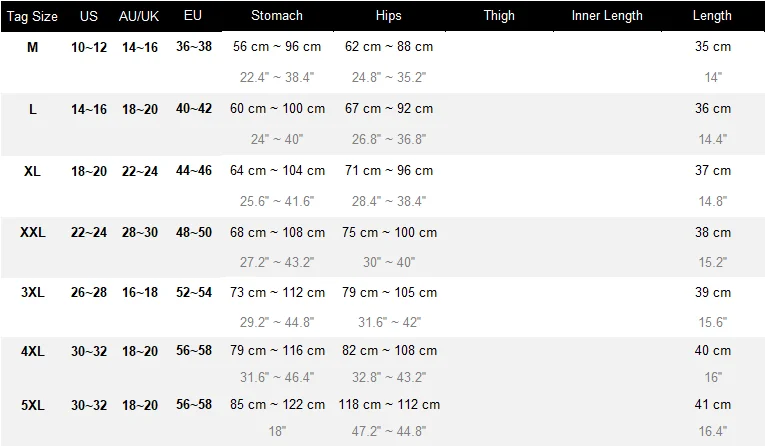The height and width of the screenshot is (446, 765).
Task: Select the XXL tag size row label
Action: pyautogui.click(x=33, y=232)
